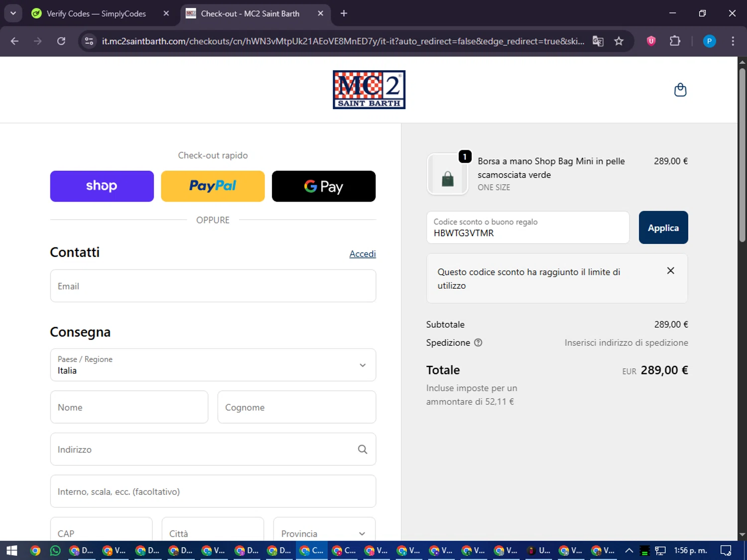The height and width of the screenshot is (560, 747).
Task: Pay with PayPal button
Action: click(213, 186)
